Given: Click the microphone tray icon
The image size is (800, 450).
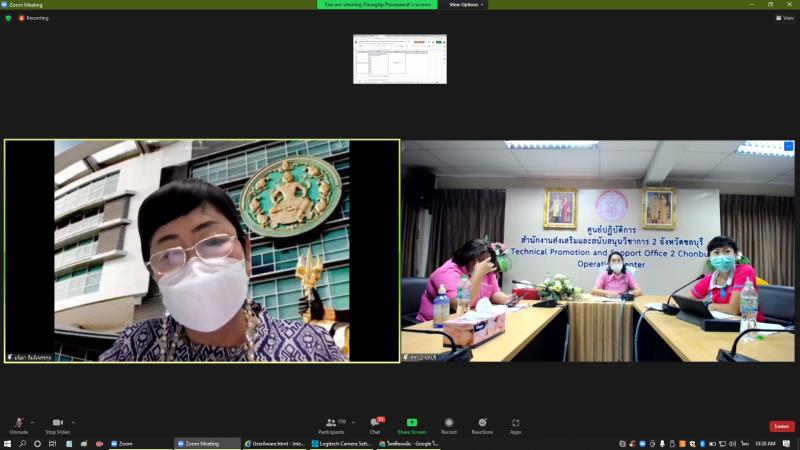Looking at the screenshot, I should [x=662, y=444].
